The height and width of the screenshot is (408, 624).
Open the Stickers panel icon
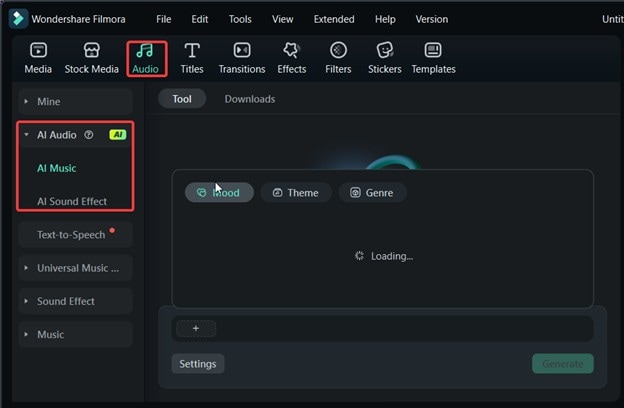385,51
